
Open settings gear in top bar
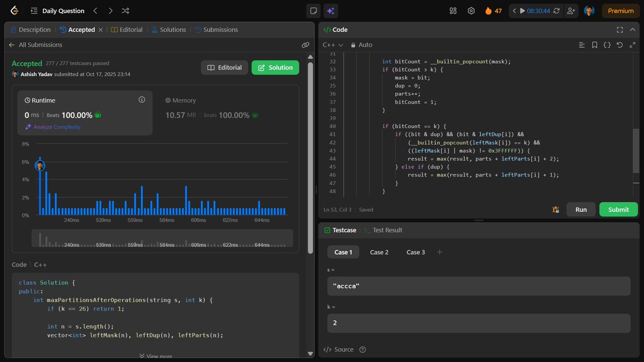[471, 11]
